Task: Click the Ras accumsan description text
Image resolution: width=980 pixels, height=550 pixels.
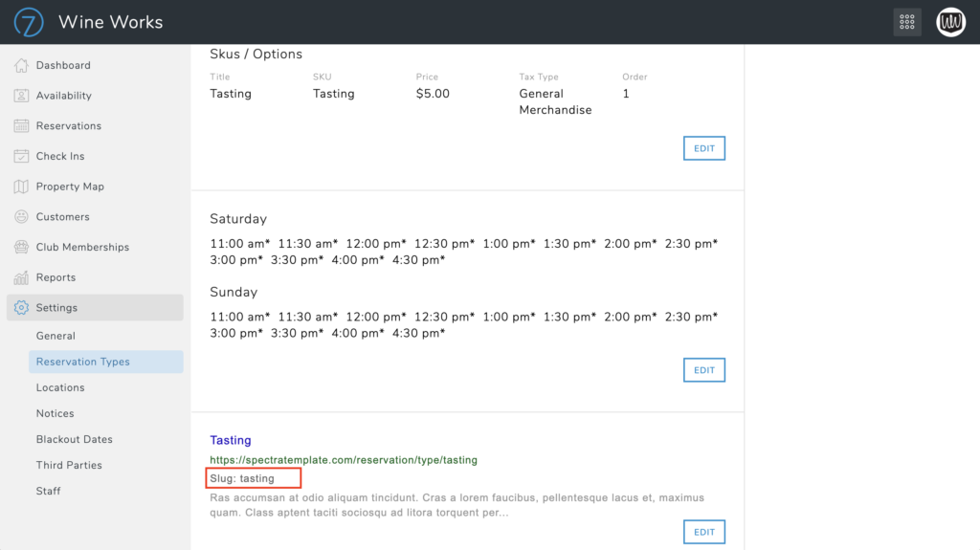Action: (x=457, y=506)
